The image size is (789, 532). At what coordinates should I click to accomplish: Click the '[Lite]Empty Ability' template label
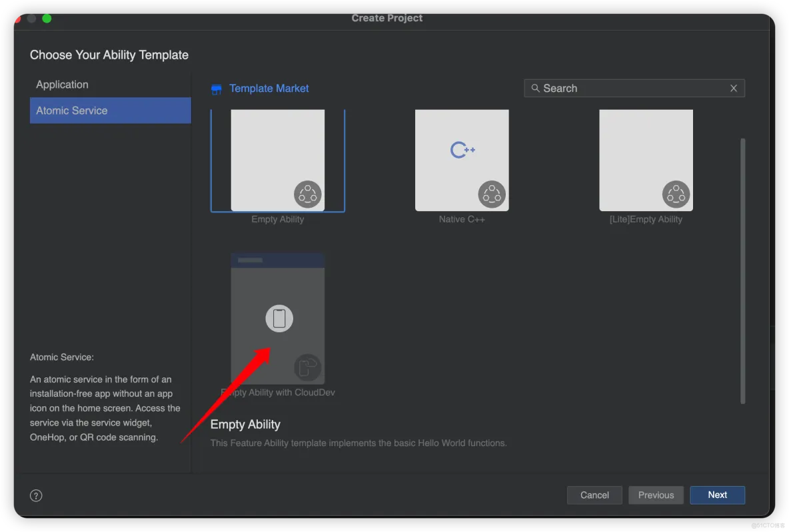(646, 219)
